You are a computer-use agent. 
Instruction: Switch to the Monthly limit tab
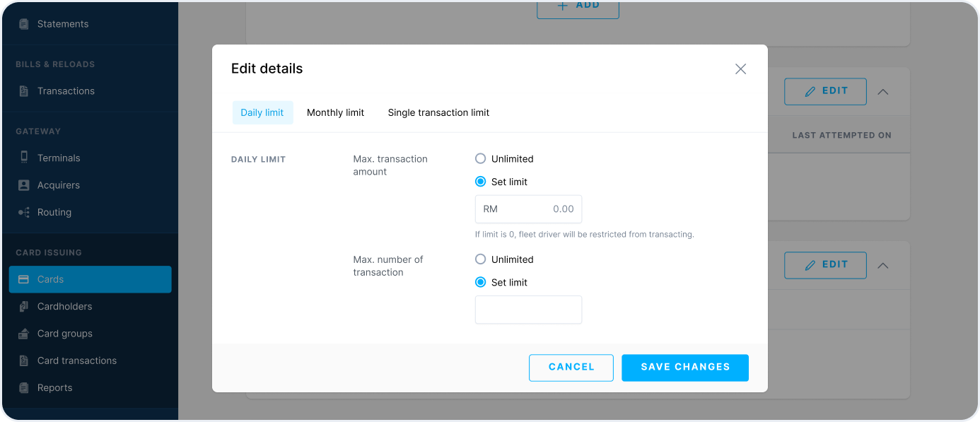[x=335, y=113]
